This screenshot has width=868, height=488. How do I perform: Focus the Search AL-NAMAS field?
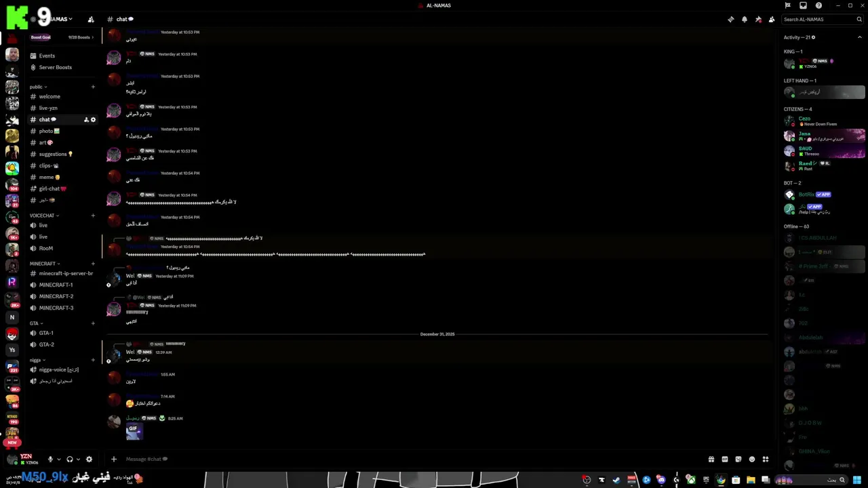822,19
